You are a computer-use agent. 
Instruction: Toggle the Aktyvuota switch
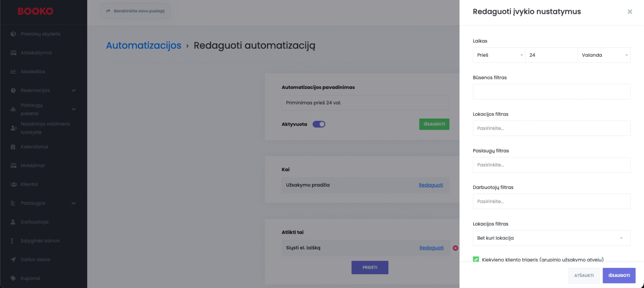point(319,124)
